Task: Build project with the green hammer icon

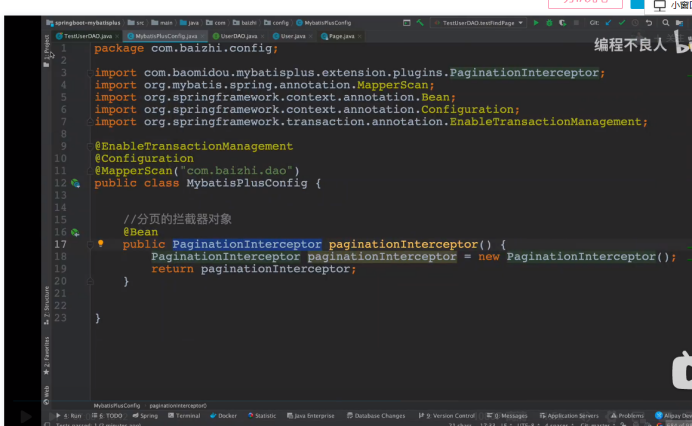Action: (420, 23)
